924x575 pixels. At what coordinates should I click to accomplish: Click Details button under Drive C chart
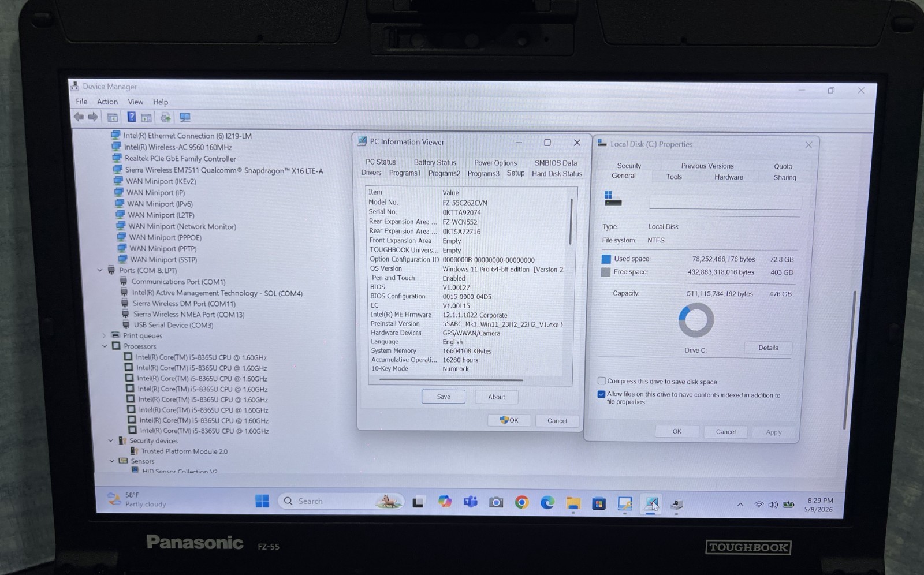tap(768, 348)
